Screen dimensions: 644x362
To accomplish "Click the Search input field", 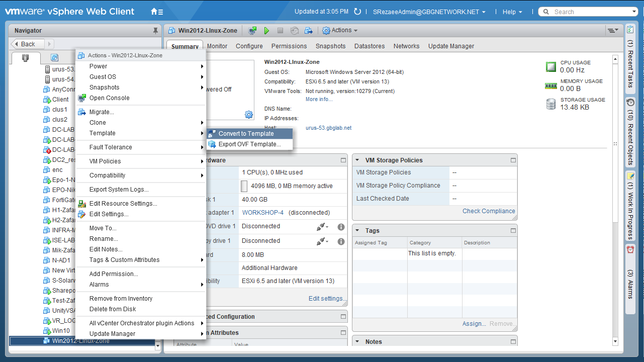I will (x=588, y=12).
